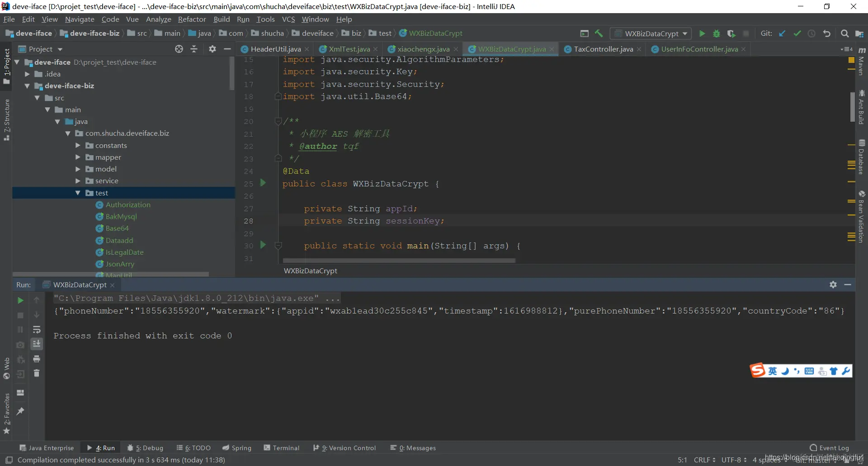This screenshot has height=466, width=868.
Task: Expand the service package
Action: [x=78, y=181]
